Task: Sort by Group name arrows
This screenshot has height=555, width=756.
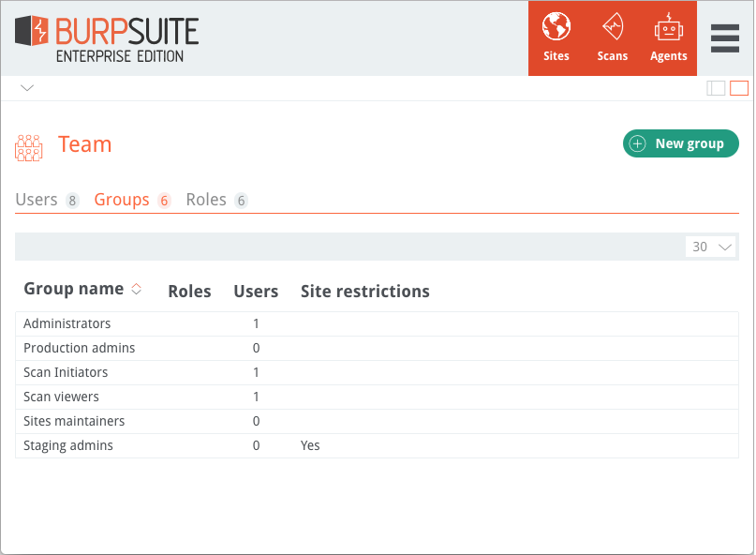Action: (137, 289)
